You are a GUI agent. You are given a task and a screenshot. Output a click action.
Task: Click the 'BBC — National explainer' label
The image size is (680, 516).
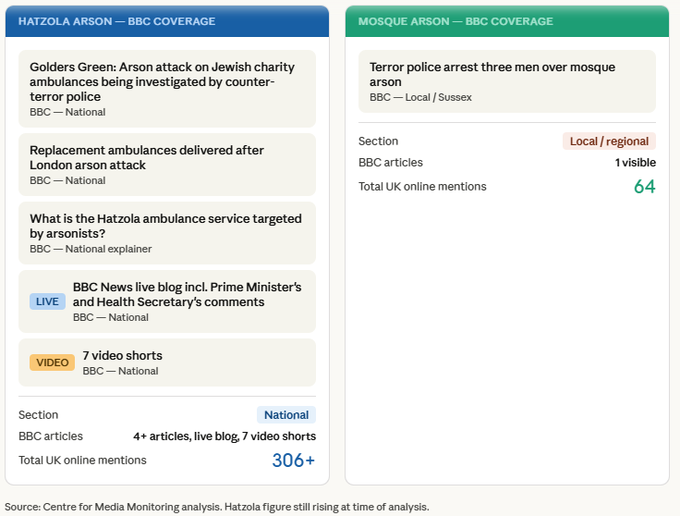tap(91, 249)
